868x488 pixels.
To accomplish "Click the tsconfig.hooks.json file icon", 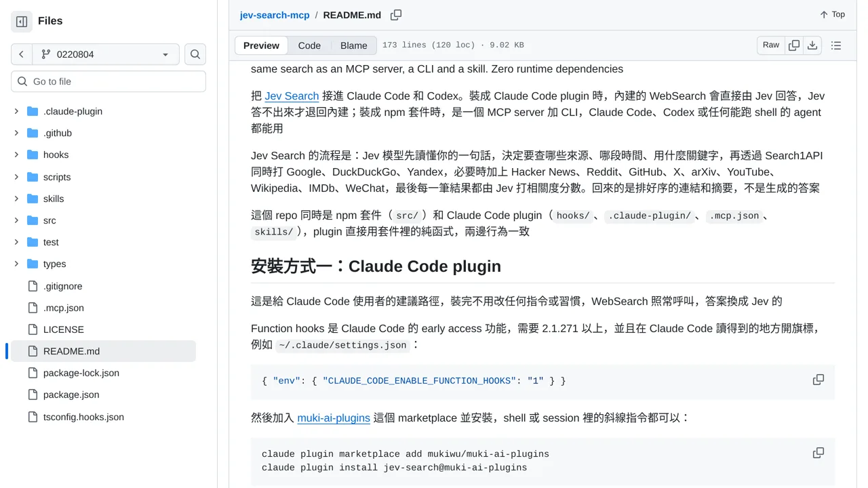I will pyautogui.click(x=33, y=417).
